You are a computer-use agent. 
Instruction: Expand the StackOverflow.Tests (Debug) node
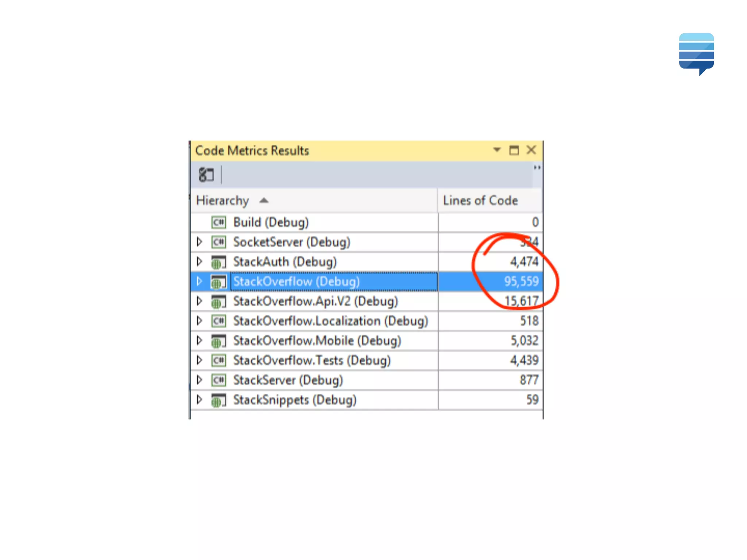click(199, 360)
